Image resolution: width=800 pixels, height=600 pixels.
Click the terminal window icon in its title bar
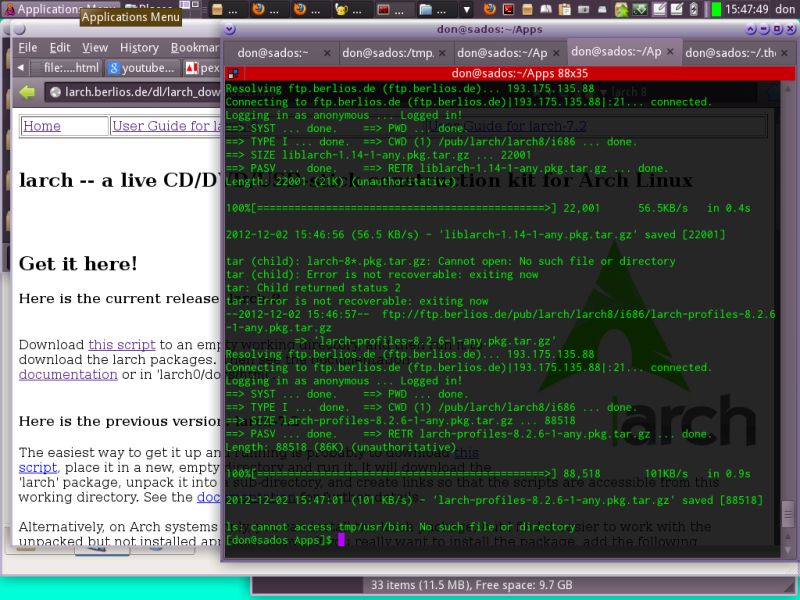pyautogui.click(x=233, y=72)
